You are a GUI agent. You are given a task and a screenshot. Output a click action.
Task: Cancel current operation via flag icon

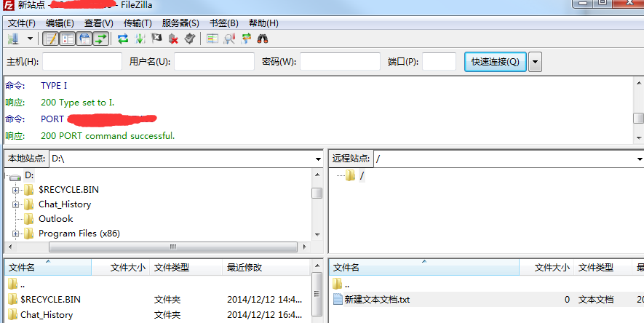point(156,39)
